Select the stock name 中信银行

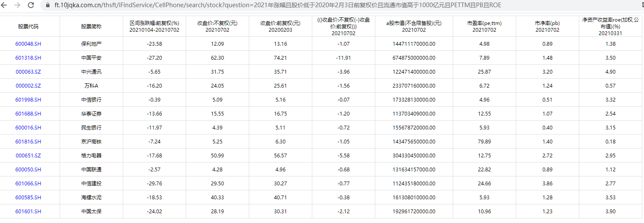[91, 100]
